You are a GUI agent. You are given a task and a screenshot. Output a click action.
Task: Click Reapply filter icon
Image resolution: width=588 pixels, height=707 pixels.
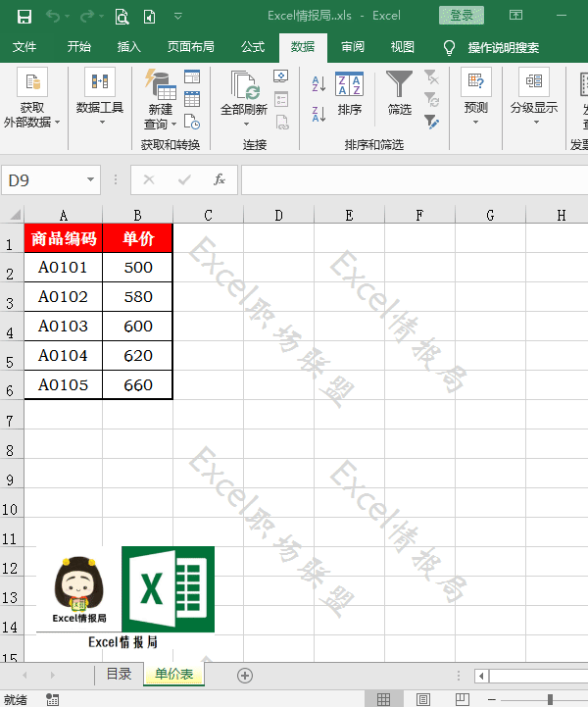[431, 99]
